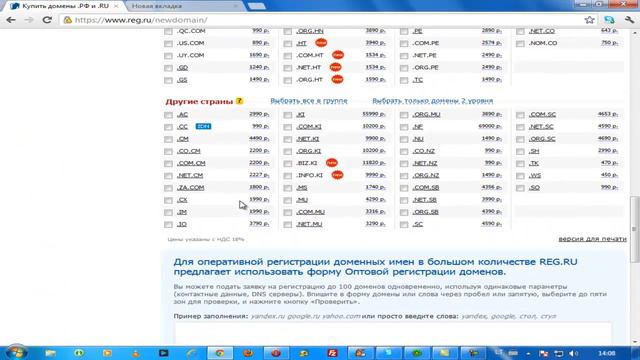Click the 69000 р. price for .NF
Image resolution: width=640 pixels, height=360 pixels.
(x=490, y=126)
